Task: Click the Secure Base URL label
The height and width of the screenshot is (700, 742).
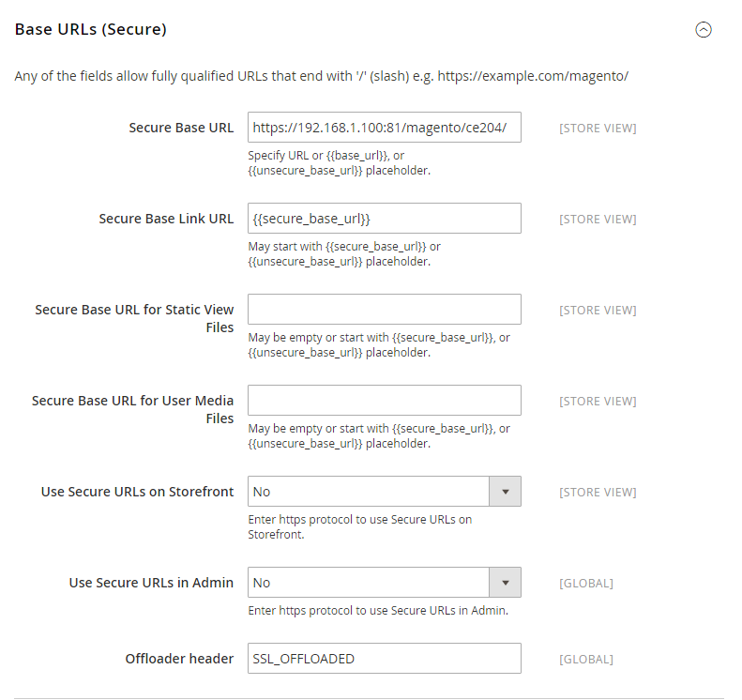Action: coord(181,128)
